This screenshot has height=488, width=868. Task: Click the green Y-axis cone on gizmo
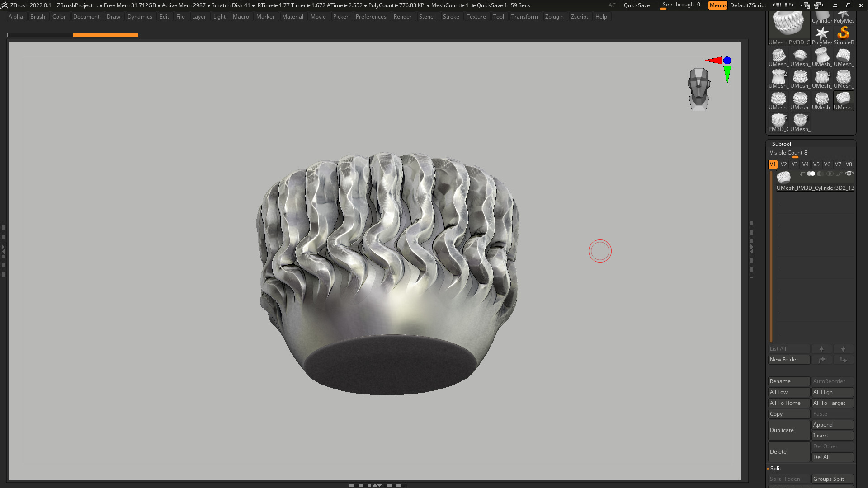coord(727,74)
